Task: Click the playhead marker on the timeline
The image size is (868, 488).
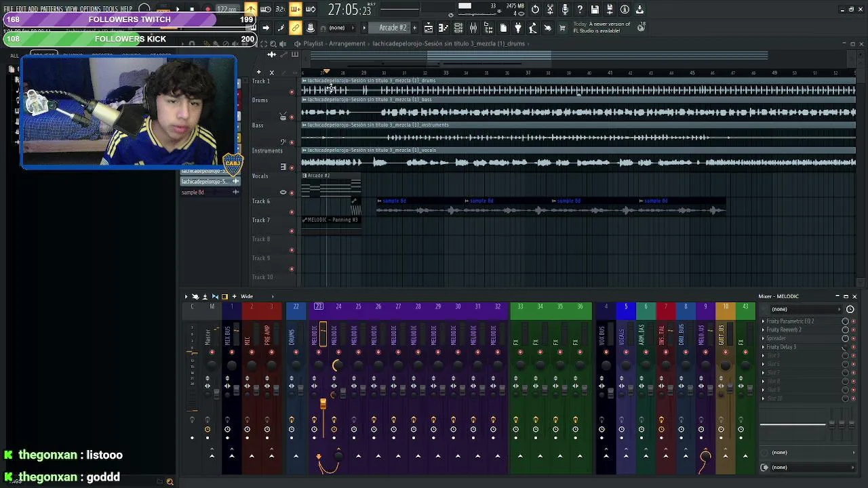Action: [326, 72]
